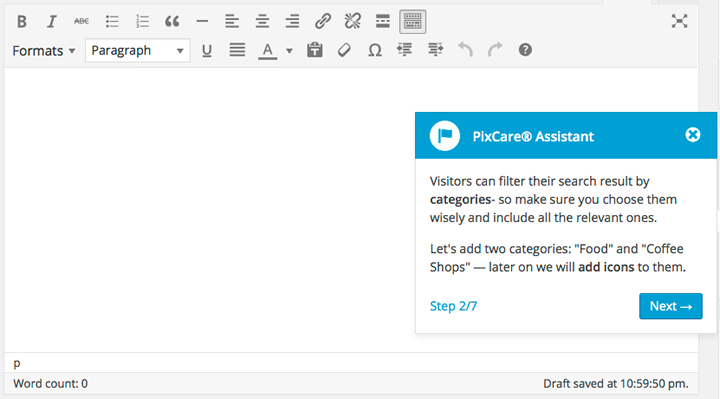Toggle underline formatting
Viewport: 720px width, 399px height.
pos(207,50)
